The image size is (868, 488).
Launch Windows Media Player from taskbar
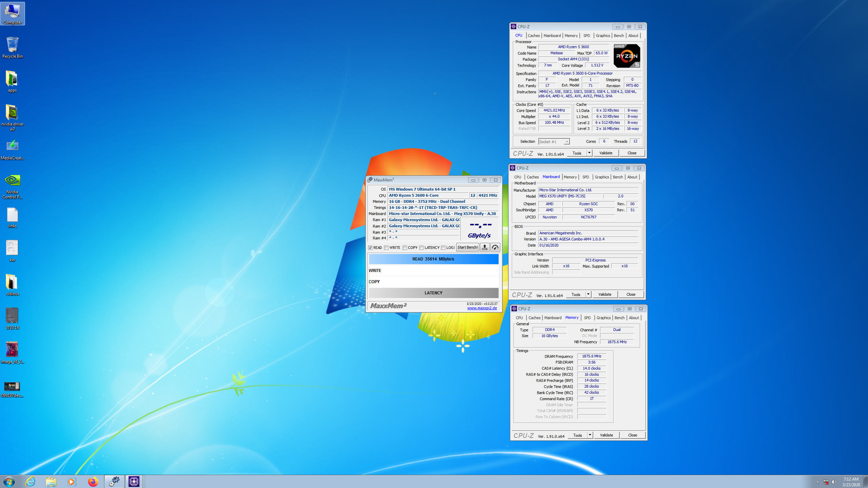tap(72, 482)
